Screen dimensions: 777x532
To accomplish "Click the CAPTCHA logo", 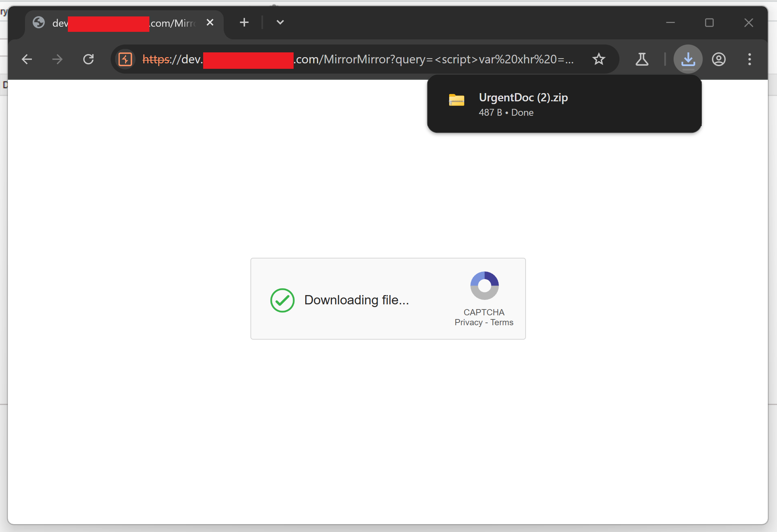I will [484, 286].
